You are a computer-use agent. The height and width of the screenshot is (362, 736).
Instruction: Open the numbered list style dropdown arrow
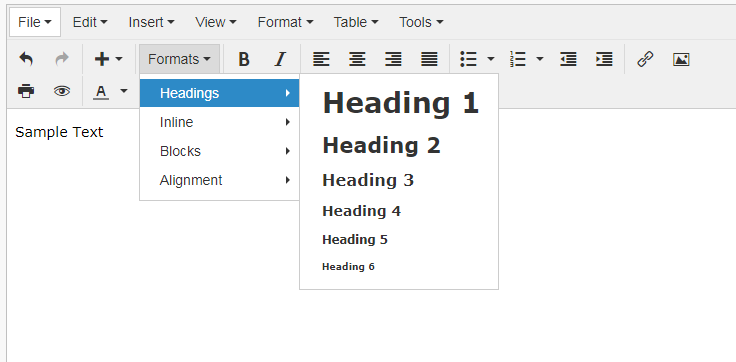(x=539, y=59)
